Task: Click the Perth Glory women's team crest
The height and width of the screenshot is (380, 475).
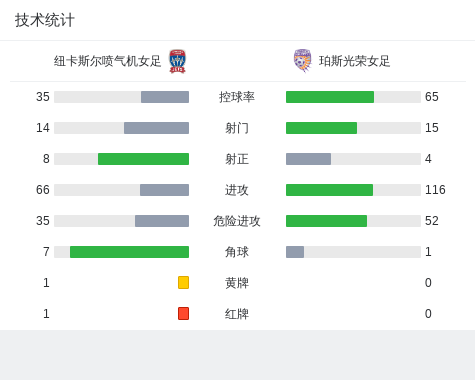Action: 302,61
